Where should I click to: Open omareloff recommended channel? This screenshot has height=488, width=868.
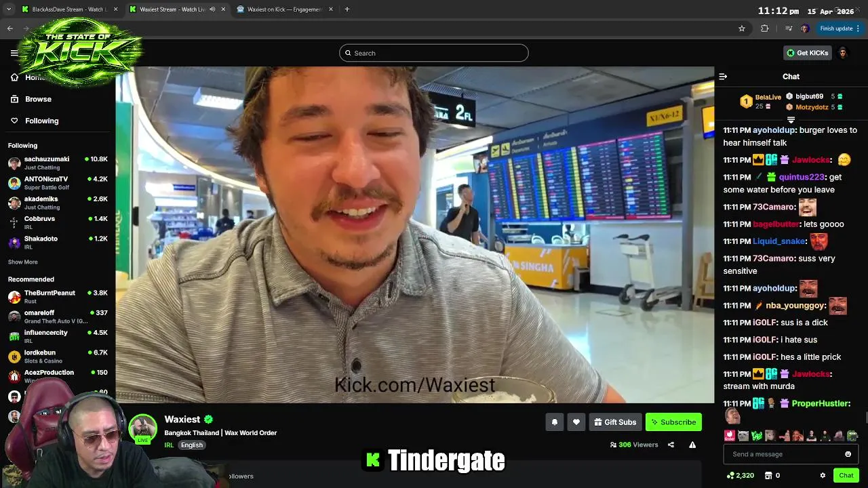(58, 317)
